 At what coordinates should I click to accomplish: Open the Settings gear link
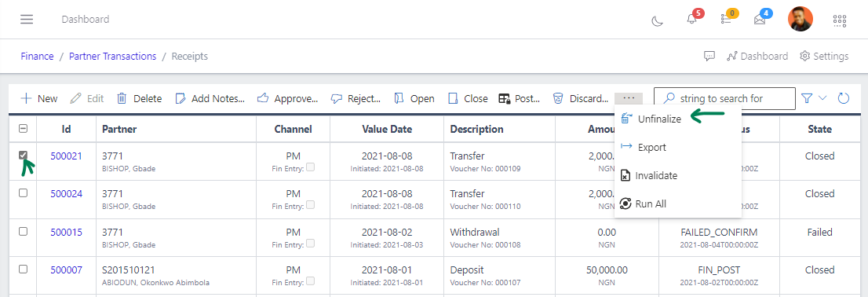tap(824, 56)
